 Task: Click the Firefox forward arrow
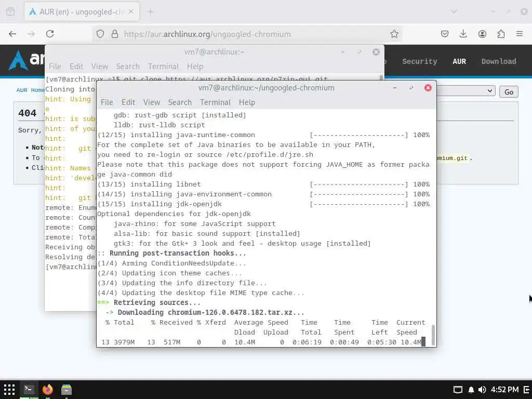click(31, 34)
